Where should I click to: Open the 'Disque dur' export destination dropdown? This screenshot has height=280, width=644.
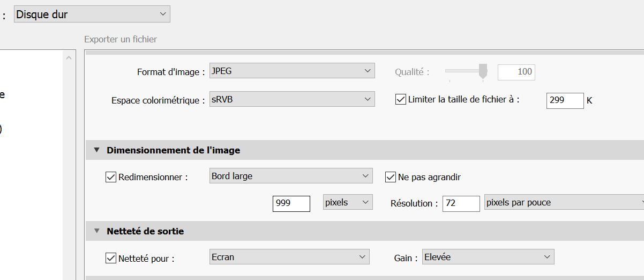92,14
